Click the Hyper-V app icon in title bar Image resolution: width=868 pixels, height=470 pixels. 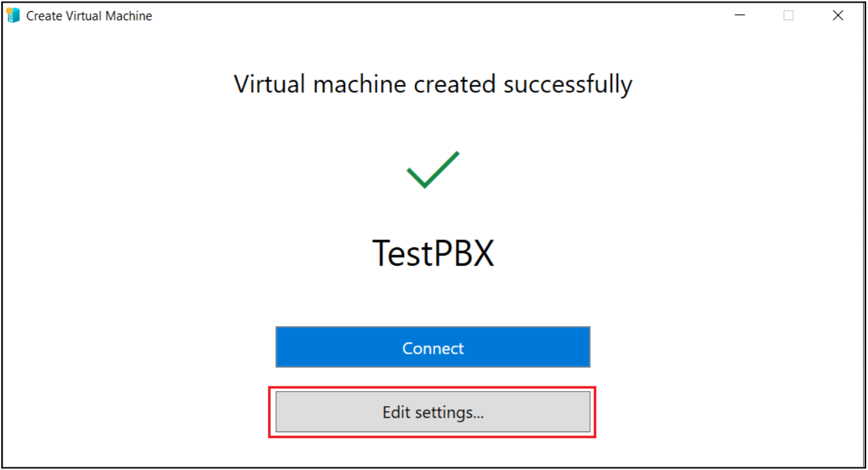13,16
